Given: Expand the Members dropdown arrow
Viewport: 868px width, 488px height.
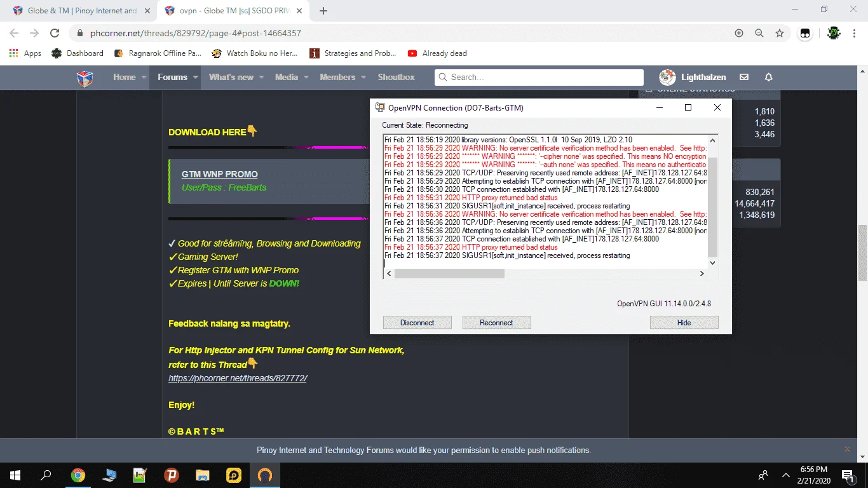Looking at the screenshot, I should coord(363,78).
